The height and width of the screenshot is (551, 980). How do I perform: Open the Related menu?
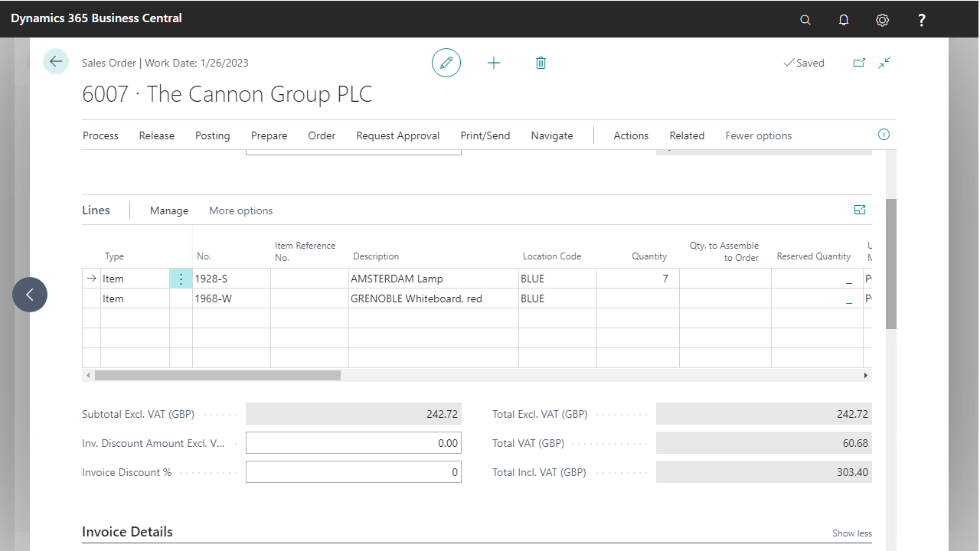pos(687,135)
